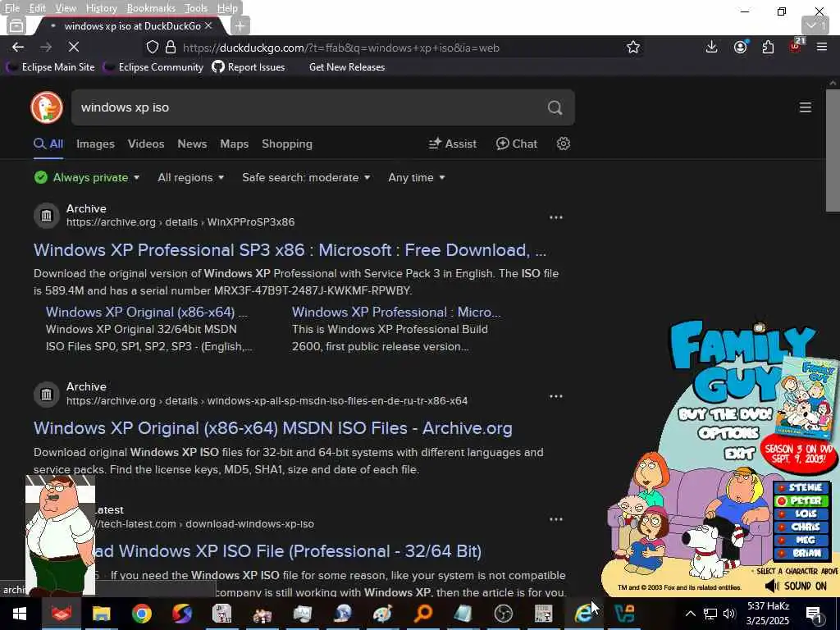Screen dimensions: 840x630
Task: Click the browser back arrow
Action: (x=18, y=47)
